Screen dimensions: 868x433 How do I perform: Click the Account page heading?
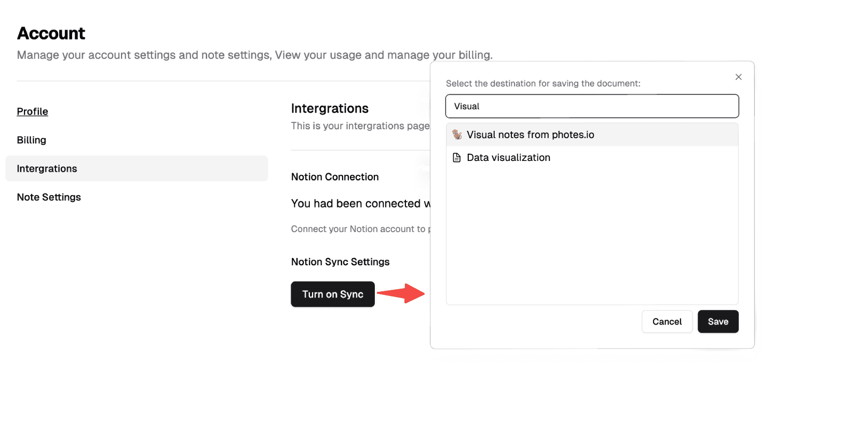coord(51,33)
